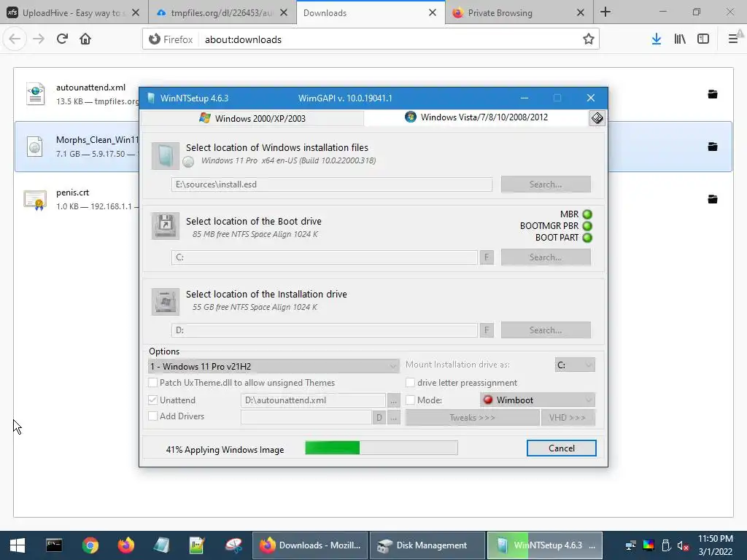747x560 pixels.
Task: Open the Firefox downloads arrow panel
Action: 657,39
